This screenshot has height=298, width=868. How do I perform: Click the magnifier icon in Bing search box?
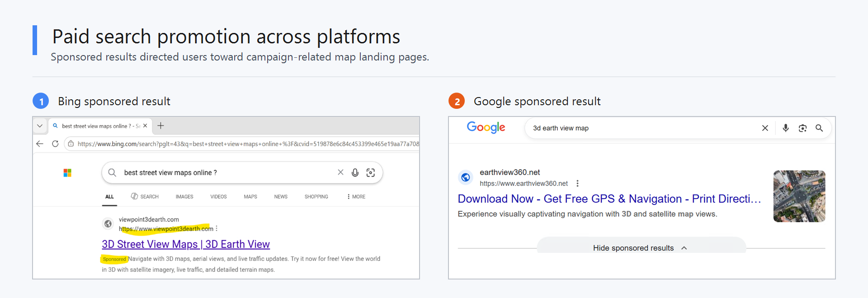click(x=112, y=172)
